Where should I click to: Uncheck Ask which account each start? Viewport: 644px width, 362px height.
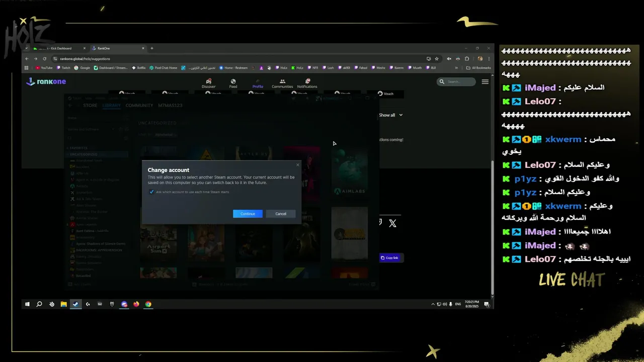(x=151, y=192)
